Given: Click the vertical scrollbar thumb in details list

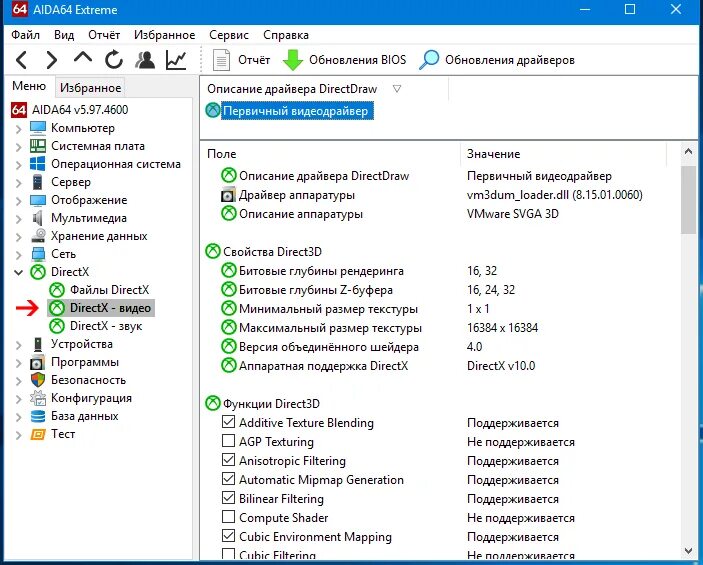Looking at the screenshot, I should click(688, 200).
